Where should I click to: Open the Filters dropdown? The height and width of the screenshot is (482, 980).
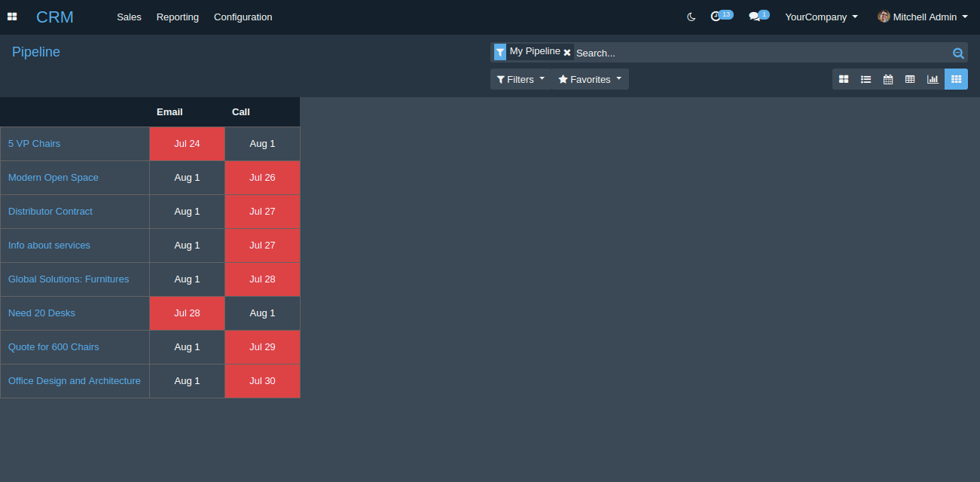tap(521, 79)
